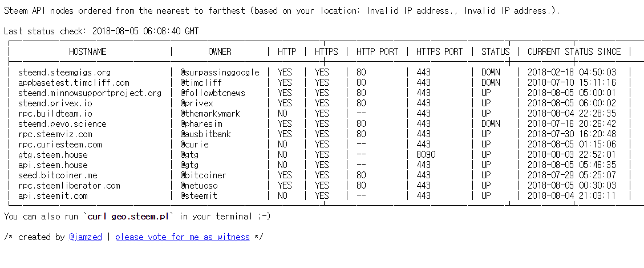Click the @netuoso owner entry
Screen dimensions: 644x268
[x=199, y=186]
